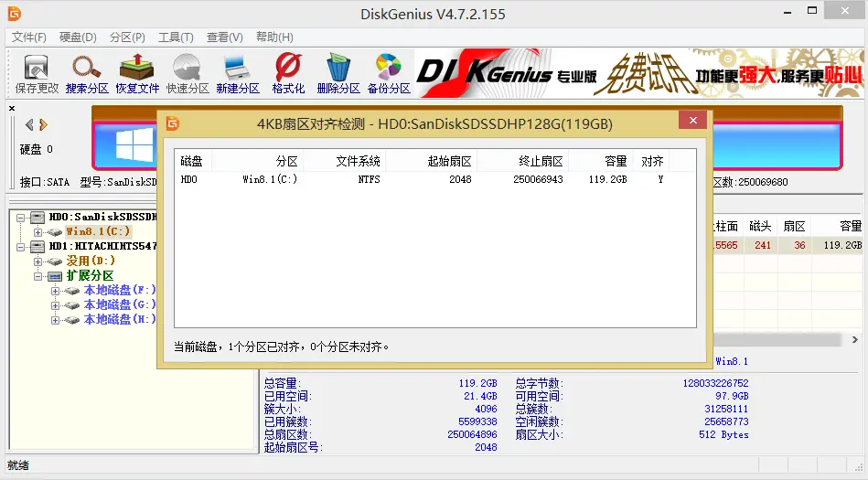Open the 备份分区 backup partition tool
The height and width of the screenshot is (480, 868).
point(389,74)
